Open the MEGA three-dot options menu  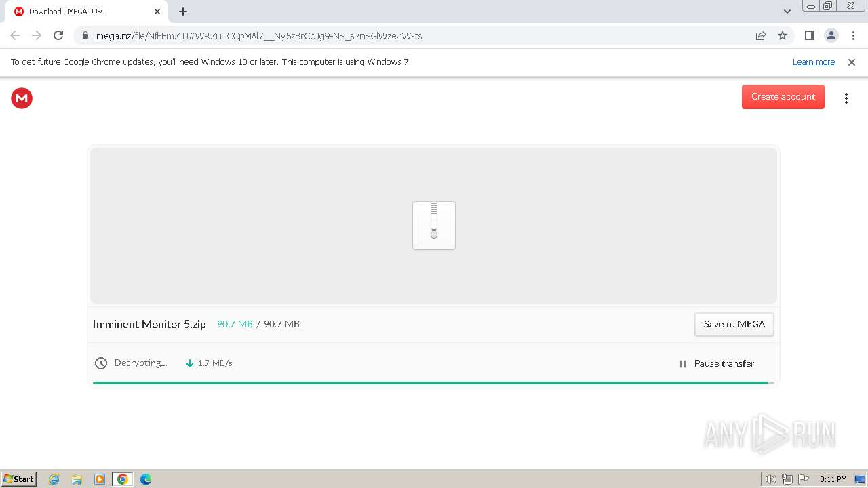(x=846, y=98)
